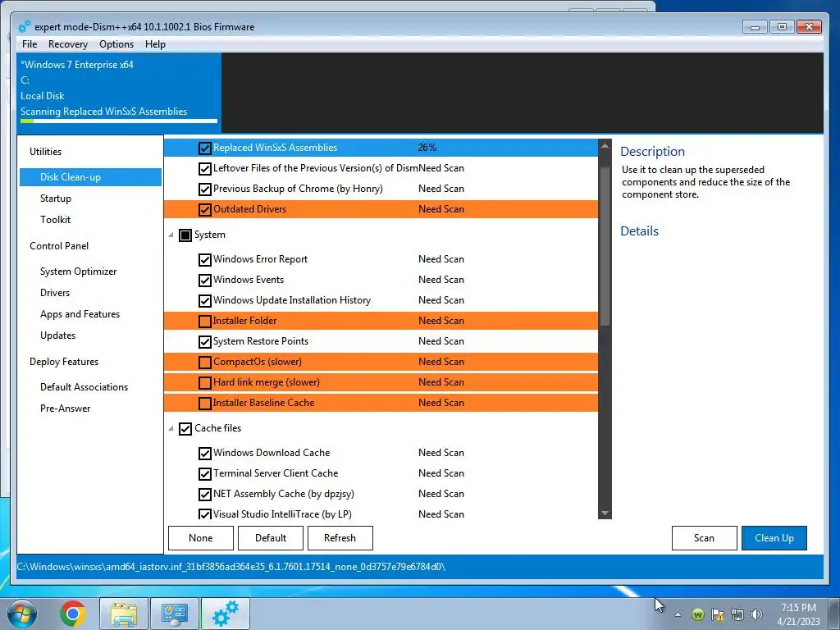Image resolution: width=840 pixels, height=630 pixels.
Task: Check Installer Baseline Cache checkbox
Action: point(204,403)
